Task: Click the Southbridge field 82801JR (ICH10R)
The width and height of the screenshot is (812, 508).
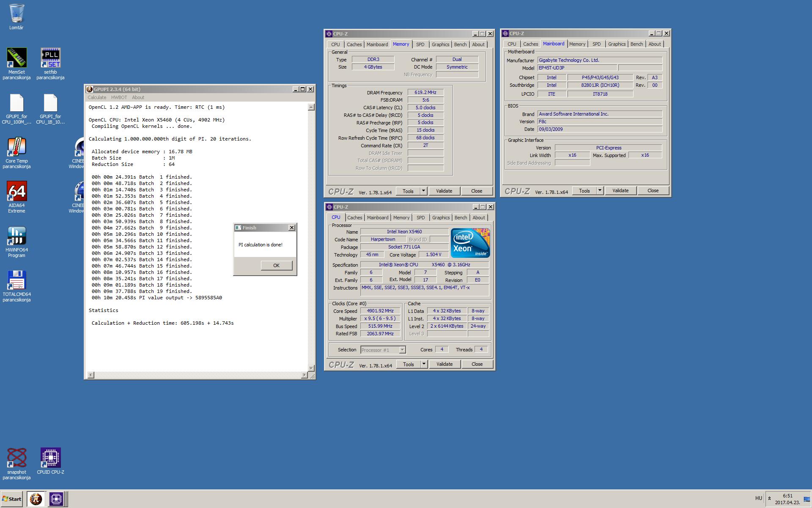Action: coord(600,85)
